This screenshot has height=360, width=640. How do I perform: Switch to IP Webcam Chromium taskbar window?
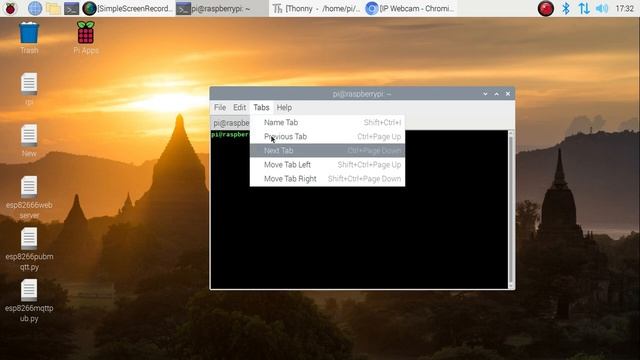coord(410,8)
